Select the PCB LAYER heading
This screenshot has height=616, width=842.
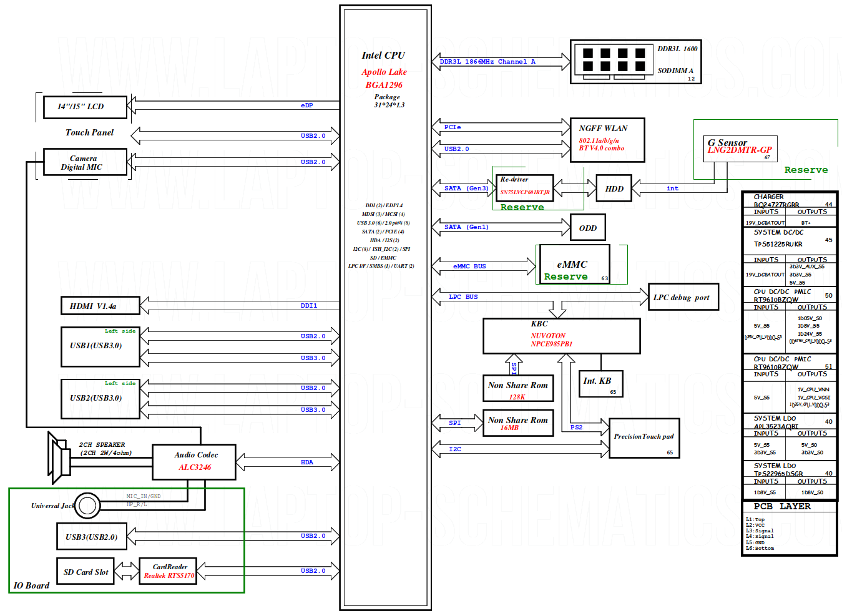pyautogui.click(x=782, y=507)
